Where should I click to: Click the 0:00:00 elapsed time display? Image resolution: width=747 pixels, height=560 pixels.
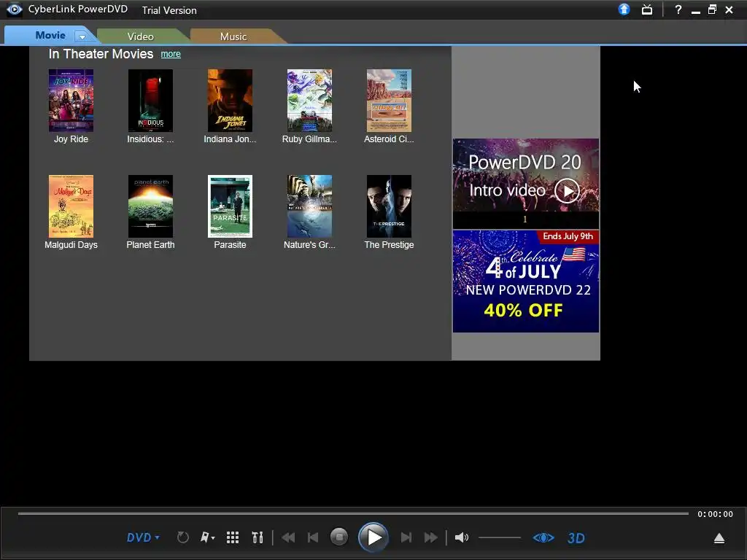click(715, 514)
